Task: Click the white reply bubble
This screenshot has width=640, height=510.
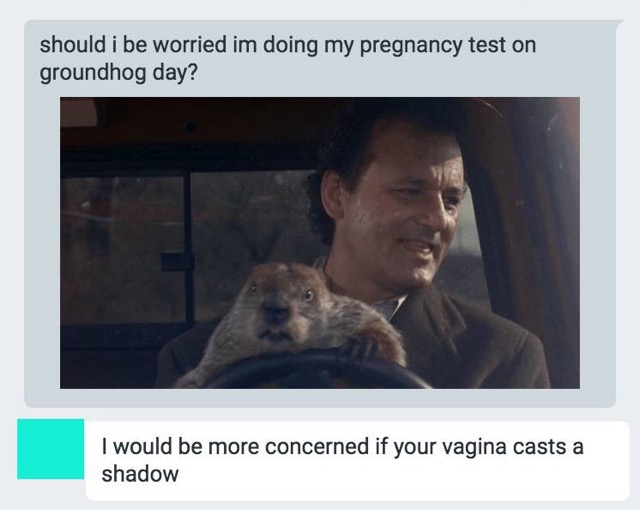Action: point(357,460)
